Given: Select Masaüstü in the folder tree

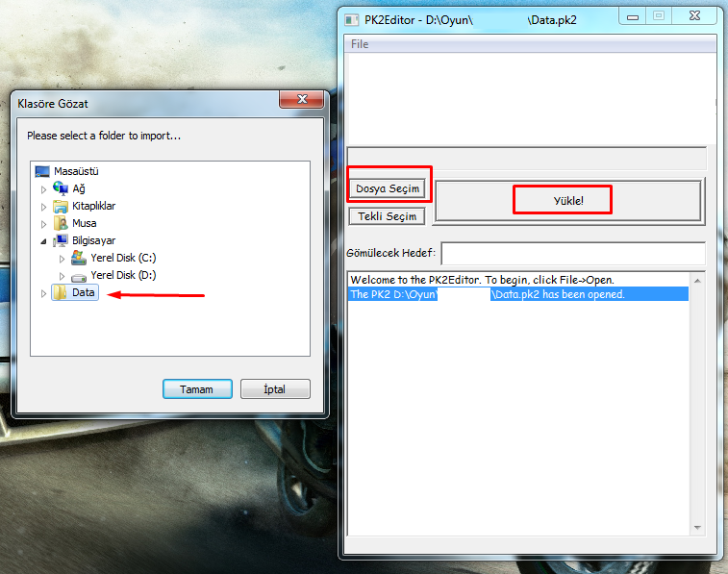Looking at the screenshot, I should click(76, 172).
